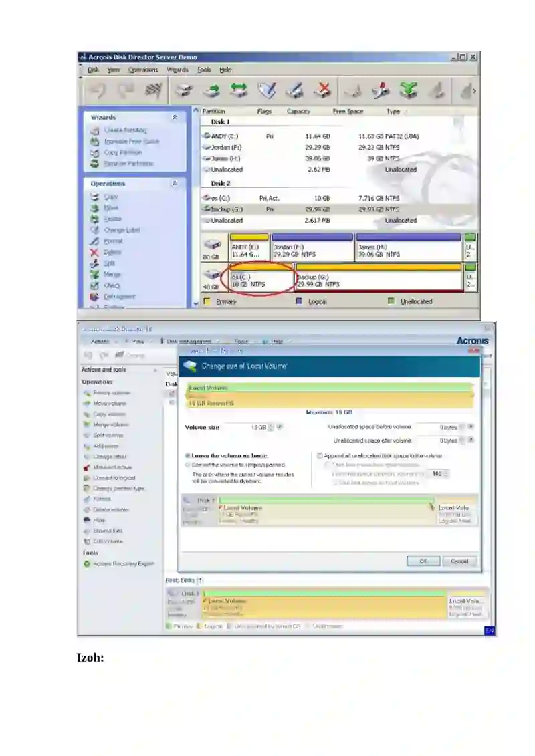The height and width of the screenshot is (756, 535).
Task: Open the Disk menu
Action: click(x=93, y=70)
